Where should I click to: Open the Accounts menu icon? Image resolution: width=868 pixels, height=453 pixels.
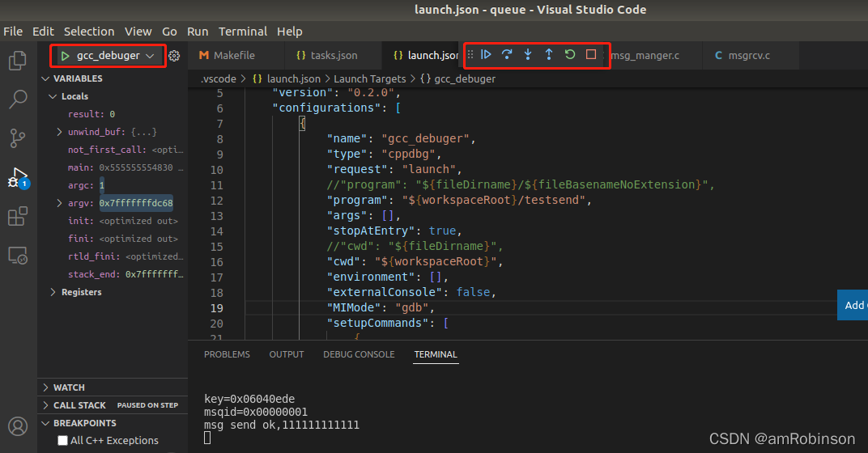(18, 426)
